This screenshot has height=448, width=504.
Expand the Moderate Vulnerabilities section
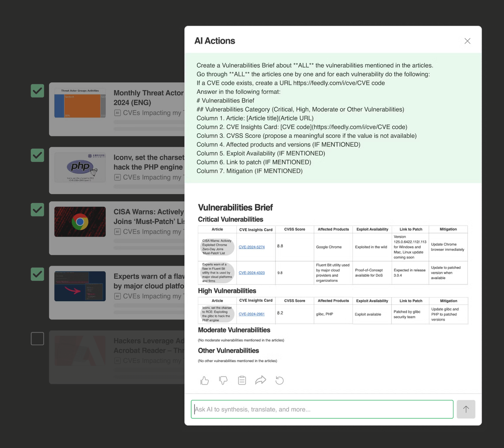click(234, 330)
